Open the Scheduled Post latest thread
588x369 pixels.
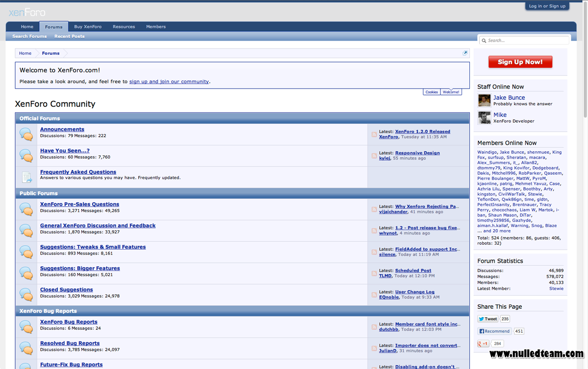tap(413, 270)
